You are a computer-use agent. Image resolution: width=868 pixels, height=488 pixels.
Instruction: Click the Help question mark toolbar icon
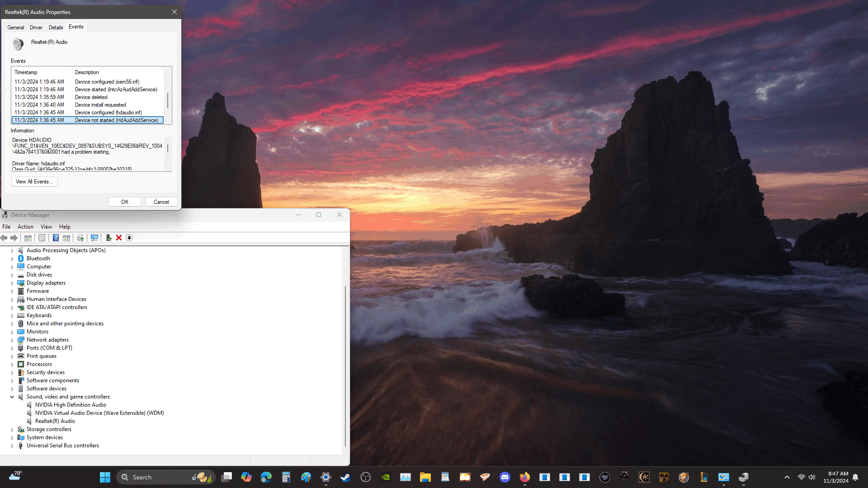pos(56,238)
